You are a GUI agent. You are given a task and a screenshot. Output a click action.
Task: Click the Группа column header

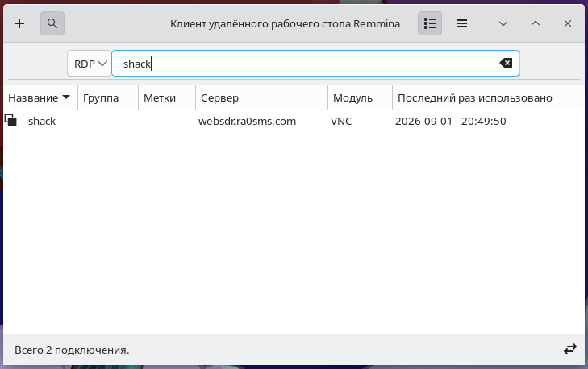pos(108,97)
